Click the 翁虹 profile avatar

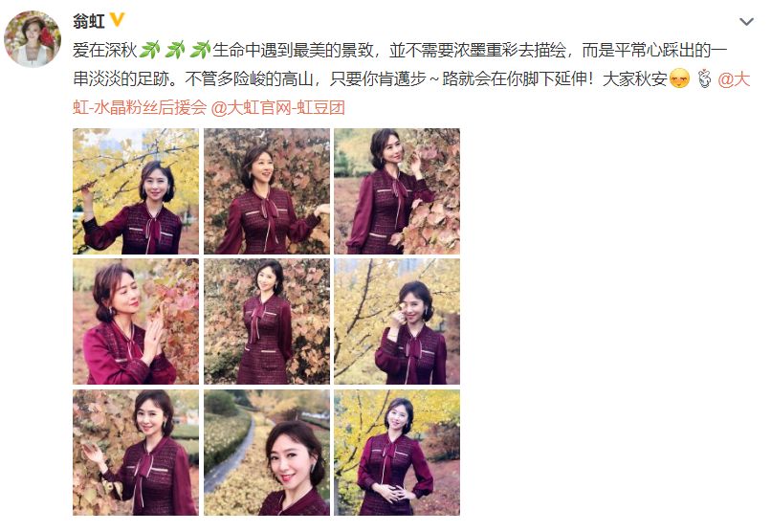coord(33,39)
